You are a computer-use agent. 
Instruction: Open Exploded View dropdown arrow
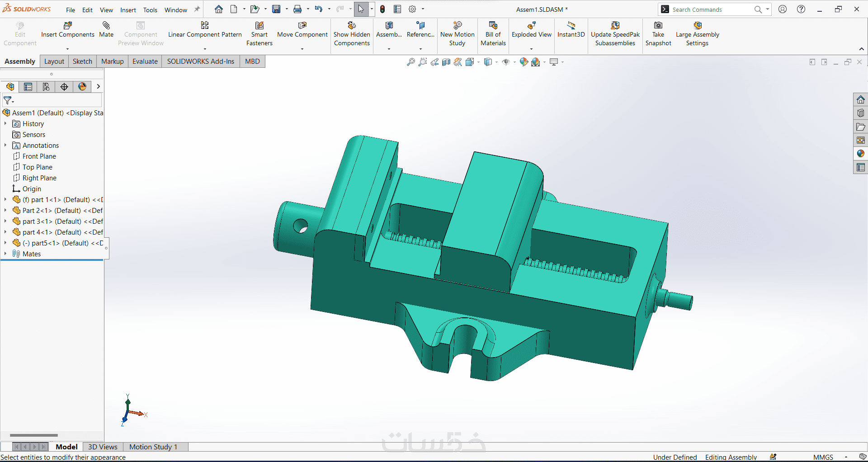pos(531,49)
